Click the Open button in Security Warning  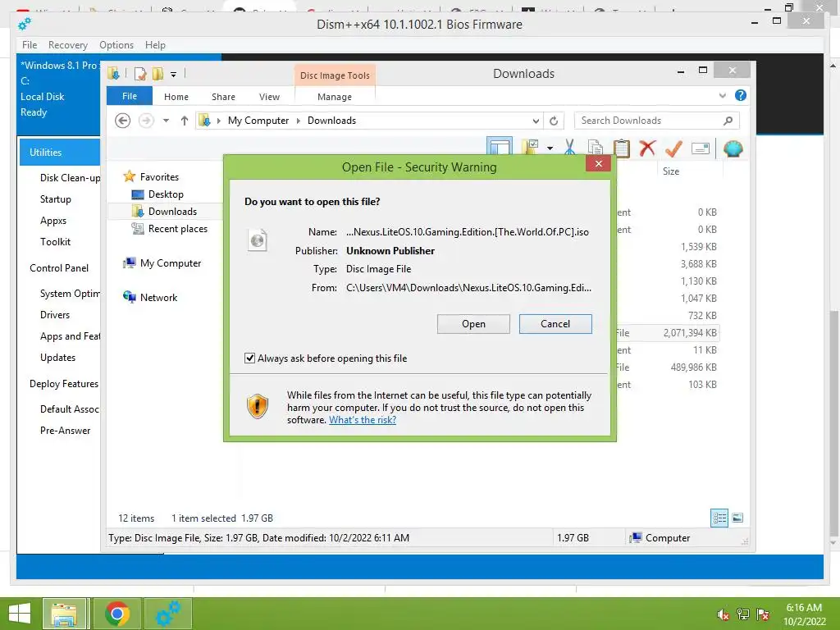point(473,324)
